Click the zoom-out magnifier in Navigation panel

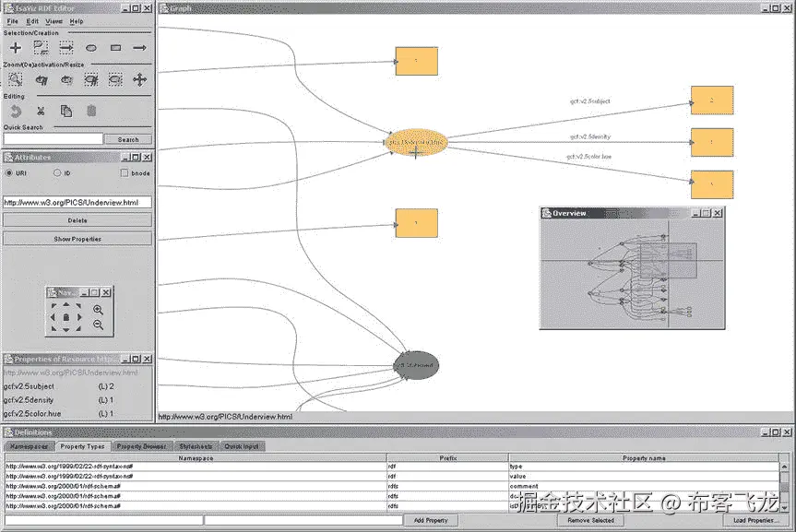(98, 325)
